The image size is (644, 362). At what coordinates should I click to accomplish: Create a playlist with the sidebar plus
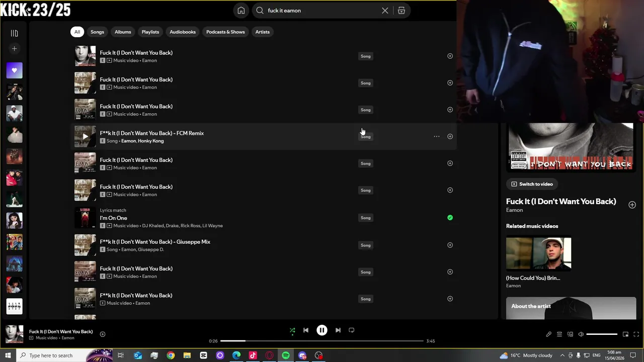point(14,49)
